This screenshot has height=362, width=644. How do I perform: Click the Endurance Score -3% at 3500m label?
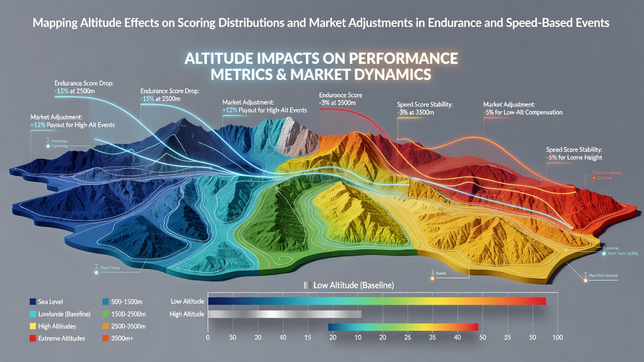(x=341, y=99)
